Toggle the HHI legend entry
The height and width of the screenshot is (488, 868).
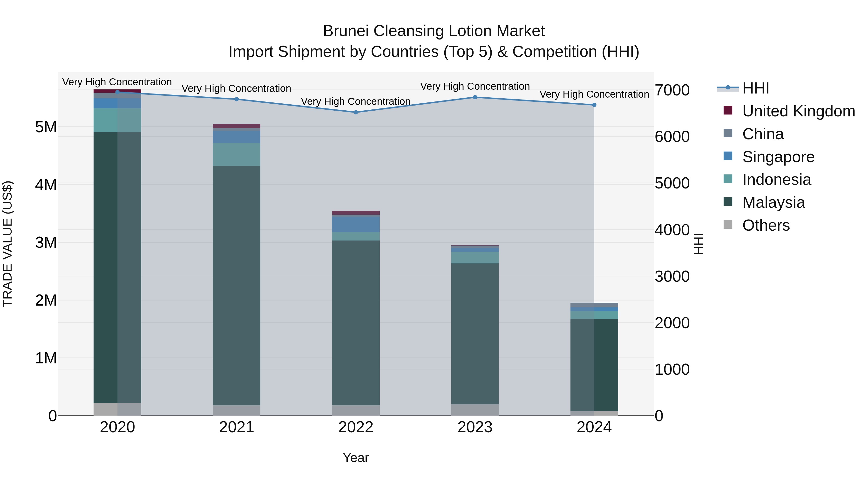click(743, 88)
